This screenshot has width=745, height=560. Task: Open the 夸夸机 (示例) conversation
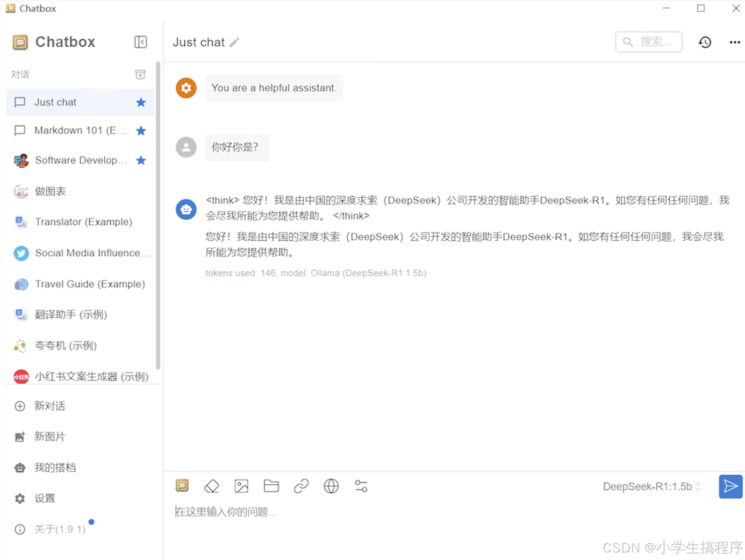pos(80,346)
